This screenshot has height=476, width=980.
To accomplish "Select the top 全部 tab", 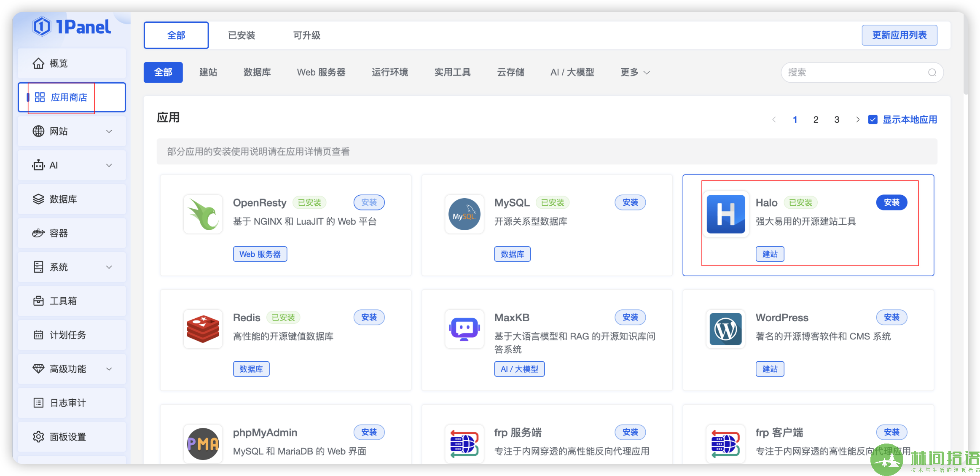I will 176,35.
